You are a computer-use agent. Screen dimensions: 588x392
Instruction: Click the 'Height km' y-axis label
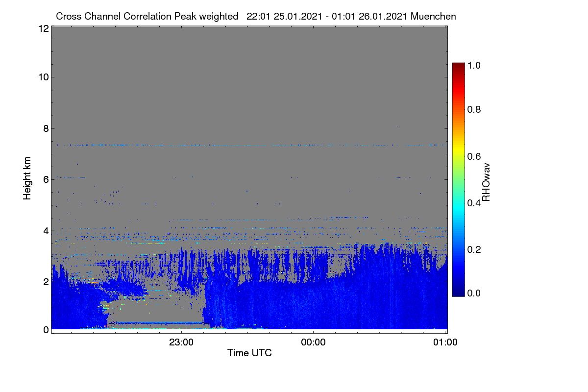click(x=27, y=178)
